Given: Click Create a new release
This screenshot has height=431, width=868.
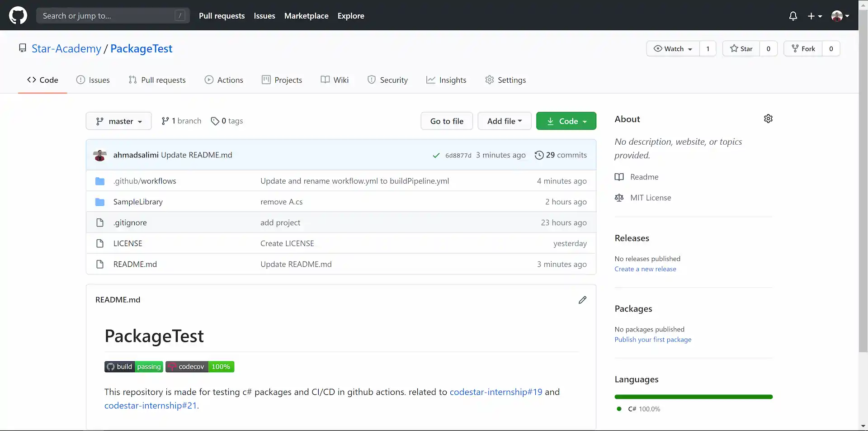Looking at the screenshot, I should 645,269.
